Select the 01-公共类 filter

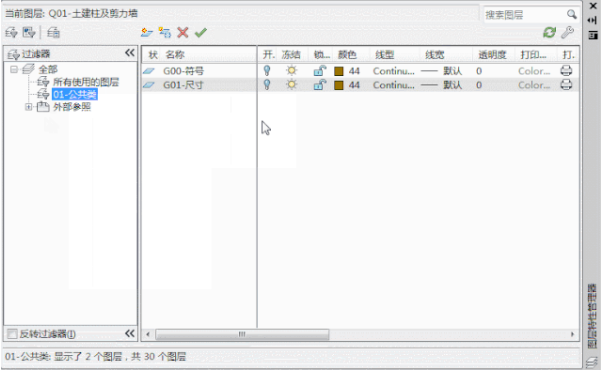(x=75, y=94)
